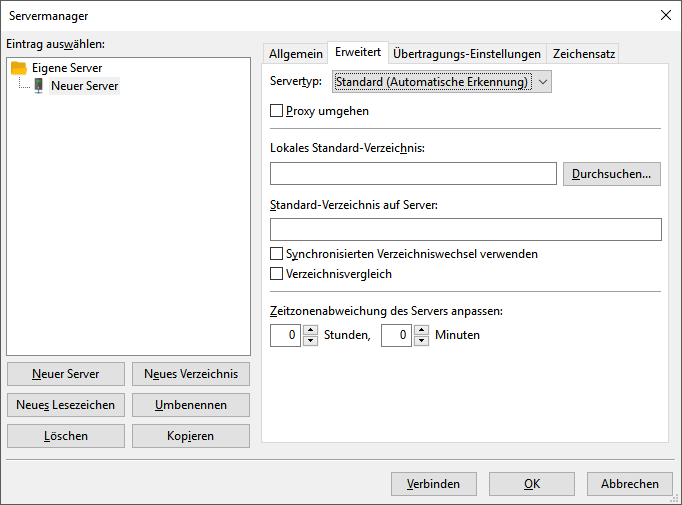
Task: Tick the Verzeichnisvergleich checkbox
Action: 276,274
